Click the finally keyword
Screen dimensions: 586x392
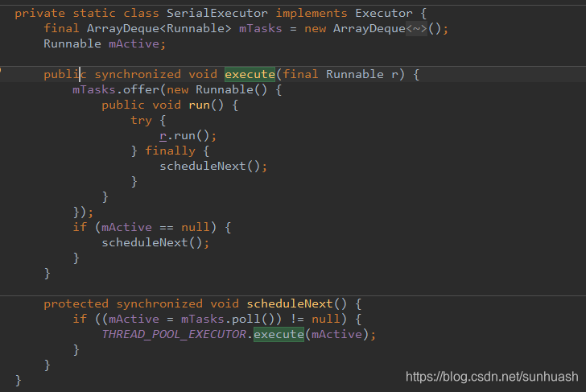click(170, 151)
